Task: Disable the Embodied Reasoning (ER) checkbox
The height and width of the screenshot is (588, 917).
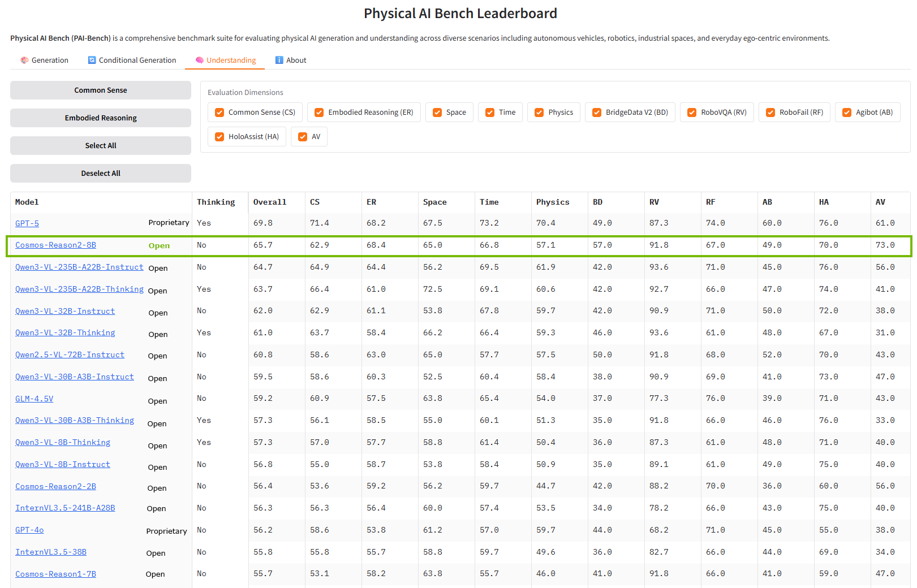Action: [x=318, y=112]
